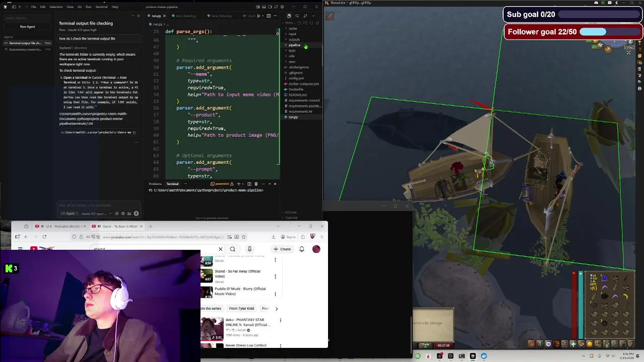Bookmark the page with star icon
644x362 pixels.
tap(244, 237)
